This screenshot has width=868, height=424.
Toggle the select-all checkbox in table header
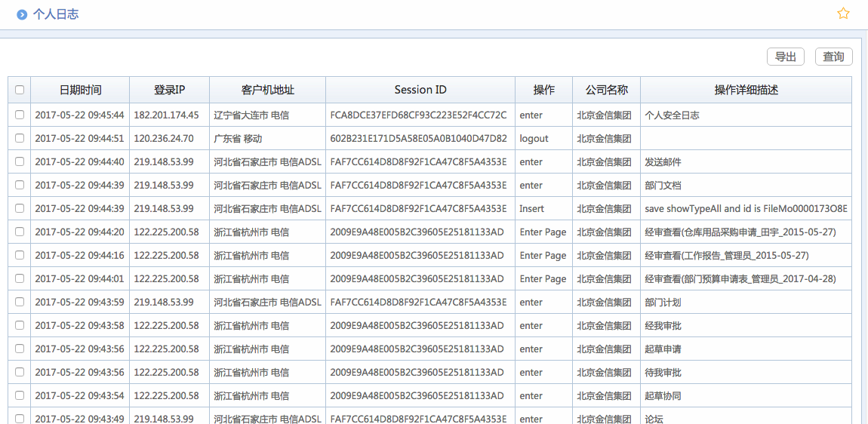[20, 90]
